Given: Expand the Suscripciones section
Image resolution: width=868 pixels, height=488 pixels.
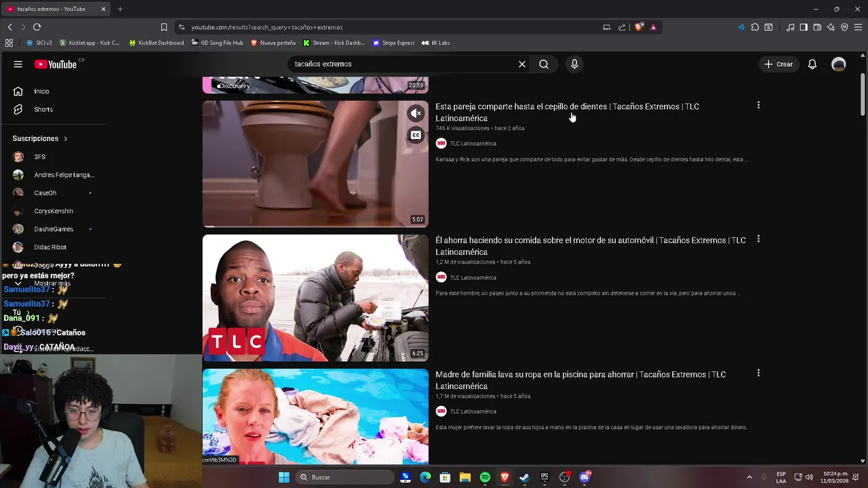Looking at the screenshot, I should 41,138.
